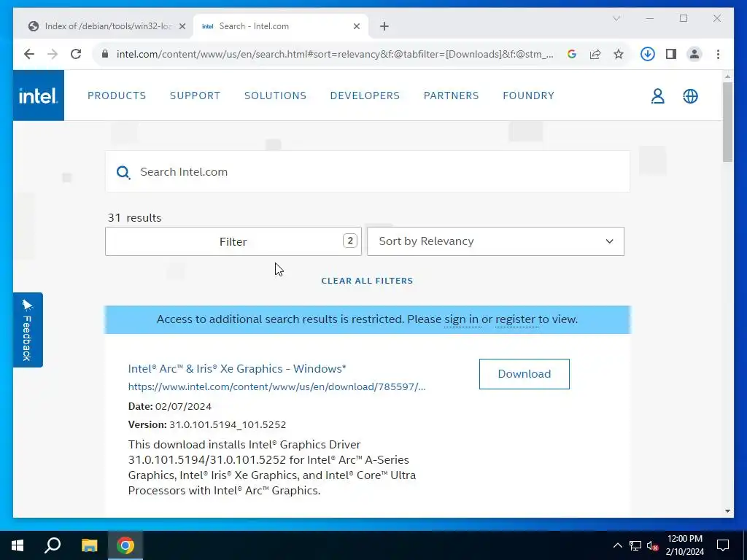
Task: Open the Feedback side tab
Action: click(28, 330)
